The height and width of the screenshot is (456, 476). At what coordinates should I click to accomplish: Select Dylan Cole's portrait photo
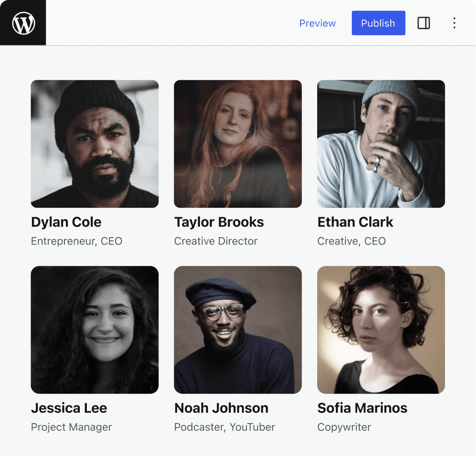(x=95, y=144)
